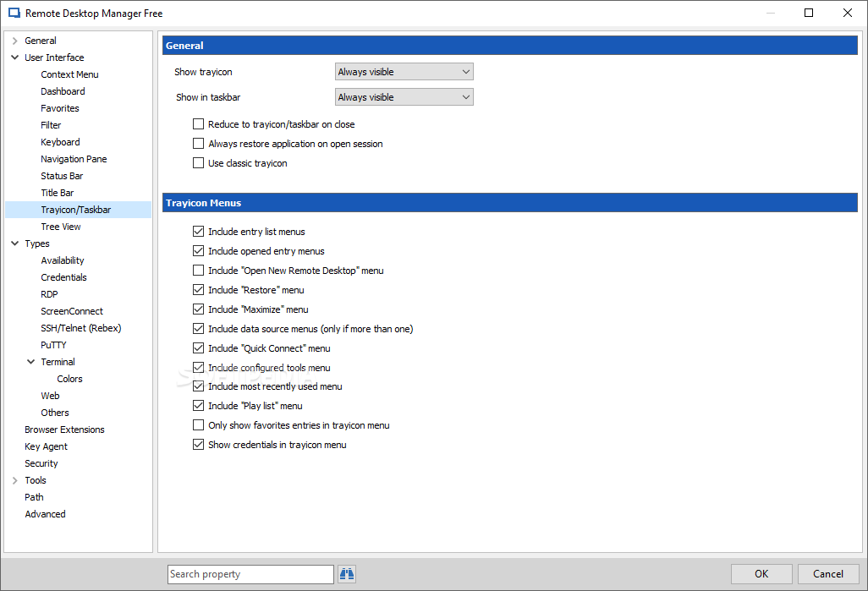This screenshot has width=868, height=591.
Task: Toggle Include "Maximize" menu checkbox
Action: click(198, 309)
